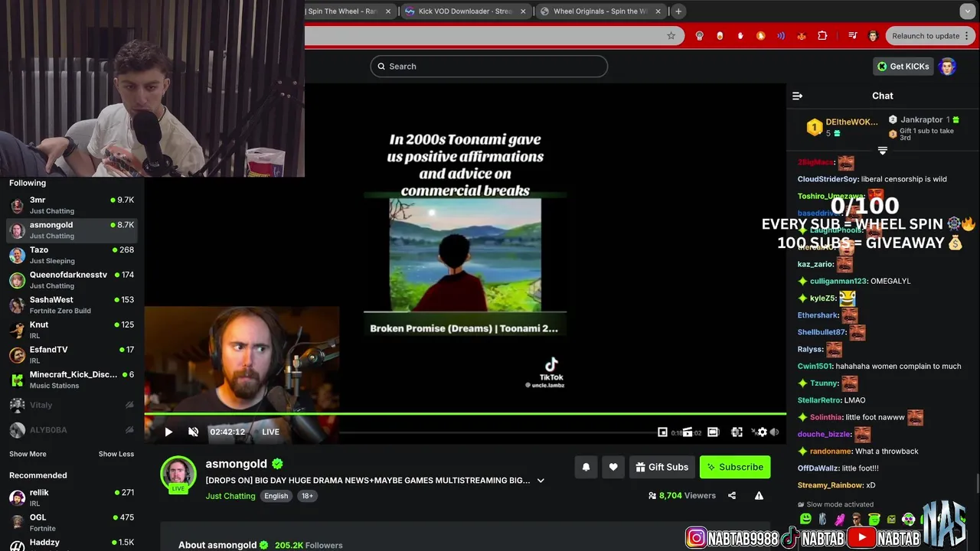Open Queenofdarknesstv channel in sidebar
This screenshot has width=980, height=551.
[72, 280]
